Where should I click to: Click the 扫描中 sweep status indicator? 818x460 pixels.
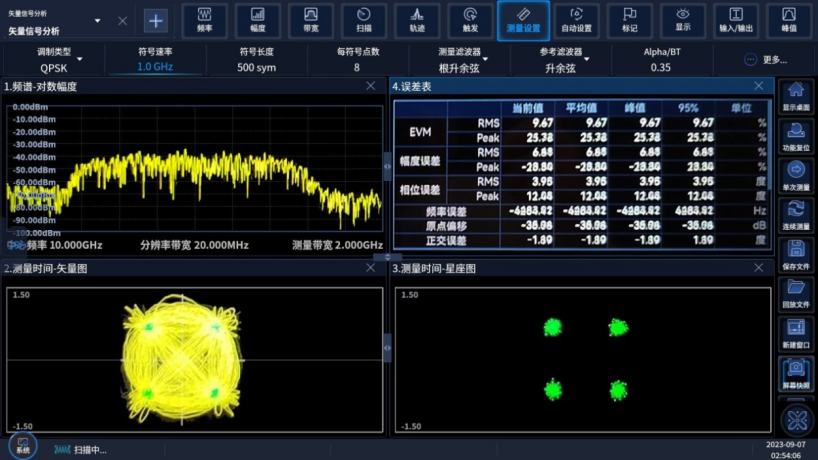click(x=81, y=450)
